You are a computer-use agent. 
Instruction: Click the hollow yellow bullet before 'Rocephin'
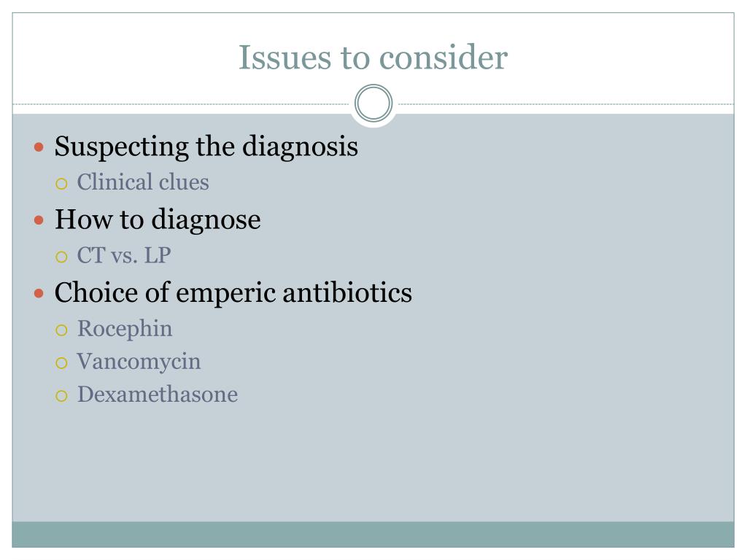pyautogui.click(x=61, y=330)
